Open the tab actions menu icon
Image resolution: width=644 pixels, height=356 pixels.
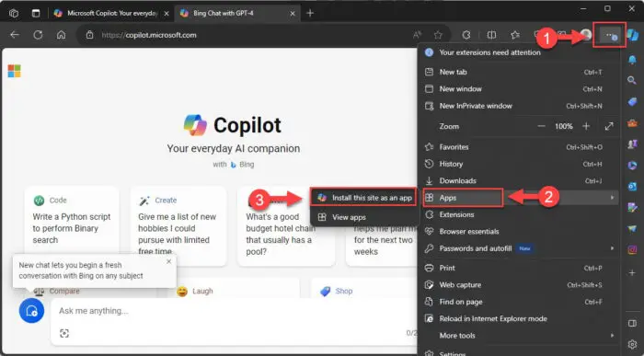pos(36,13)
